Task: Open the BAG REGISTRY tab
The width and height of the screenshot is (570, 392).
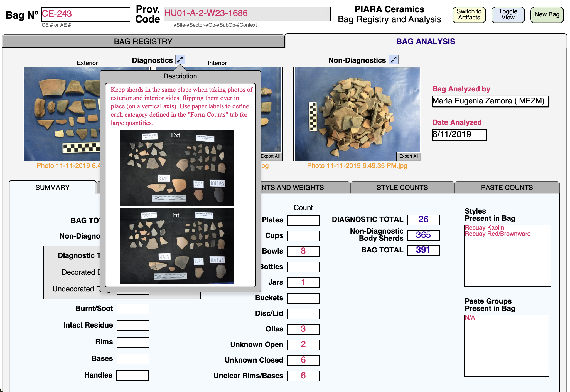Action: click(143, 41)
